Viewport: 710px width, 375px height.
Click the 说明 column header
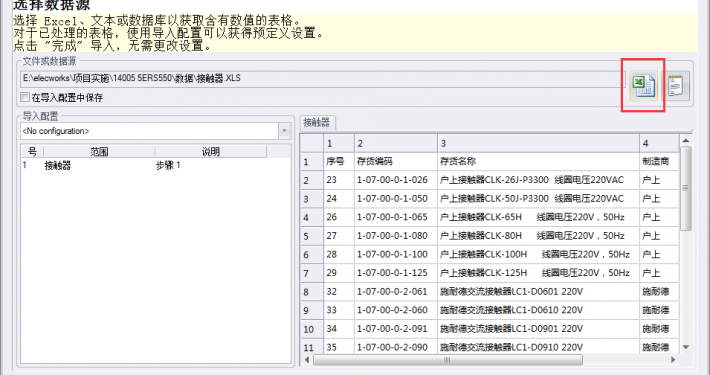pyautogui.click(x=211, y=151)
